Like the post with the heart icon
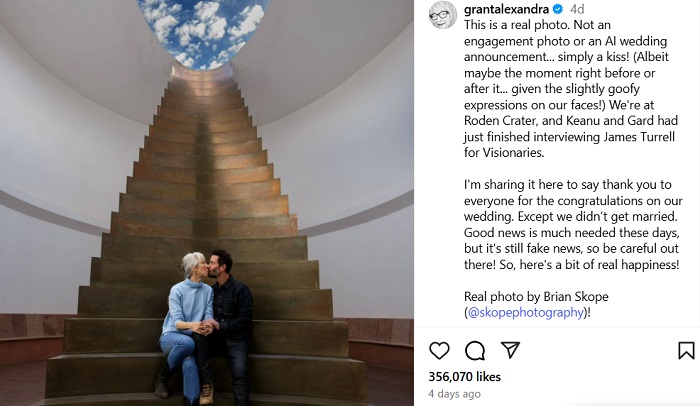This screenshot has height=406, width=700. (439, 350)
